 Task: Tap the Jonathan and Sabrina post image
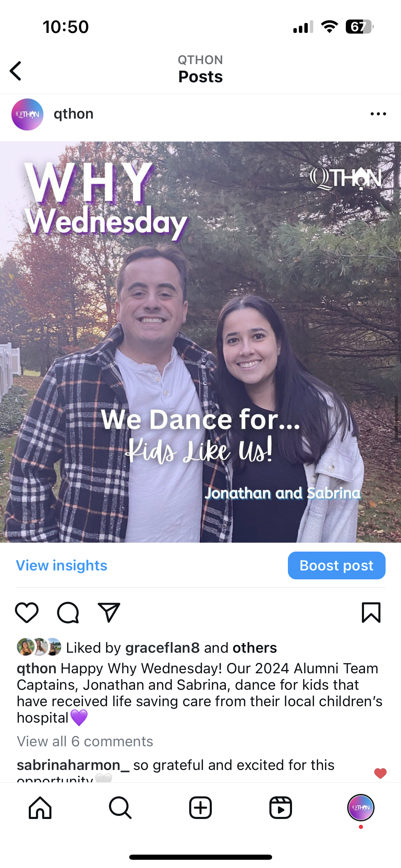200,342
